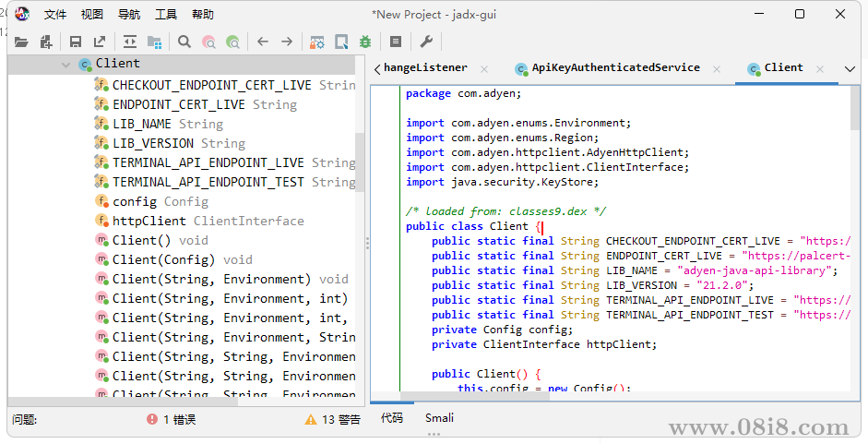Toggle the Sync with editor icon
868x444 pixels.
(129, 42)
